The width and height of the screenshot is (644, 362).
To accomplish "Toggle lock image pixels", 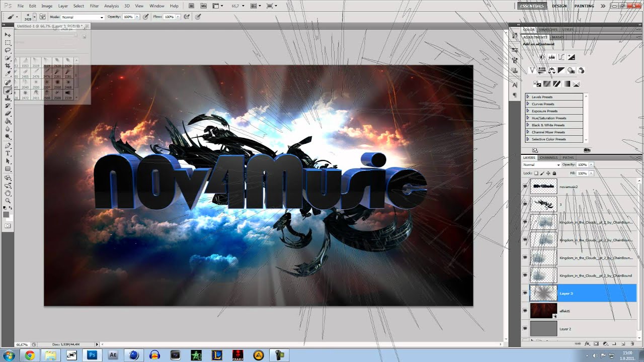I will (542, 173).
